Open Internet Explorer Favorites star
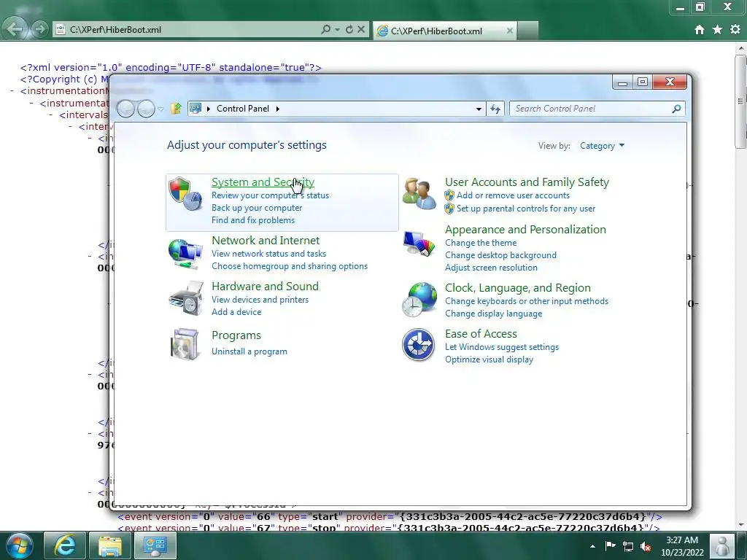The height and width of the screenshot is (560, 747). click(718, 29)
